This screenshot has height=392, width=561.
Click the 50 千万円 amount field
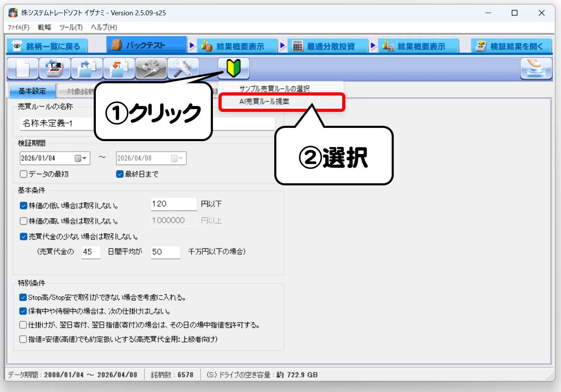[x=166, y=252]
